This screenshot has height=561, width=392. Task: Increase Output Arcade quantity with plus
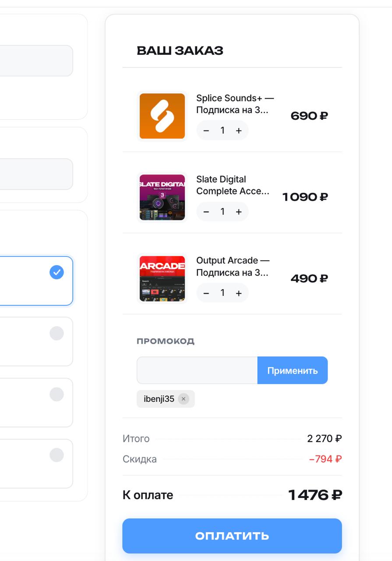coord(239,293)
